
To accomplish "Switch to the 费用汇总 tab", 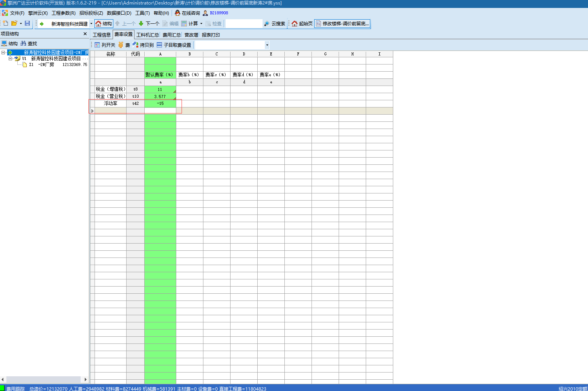I will click(x=172, y=35).
